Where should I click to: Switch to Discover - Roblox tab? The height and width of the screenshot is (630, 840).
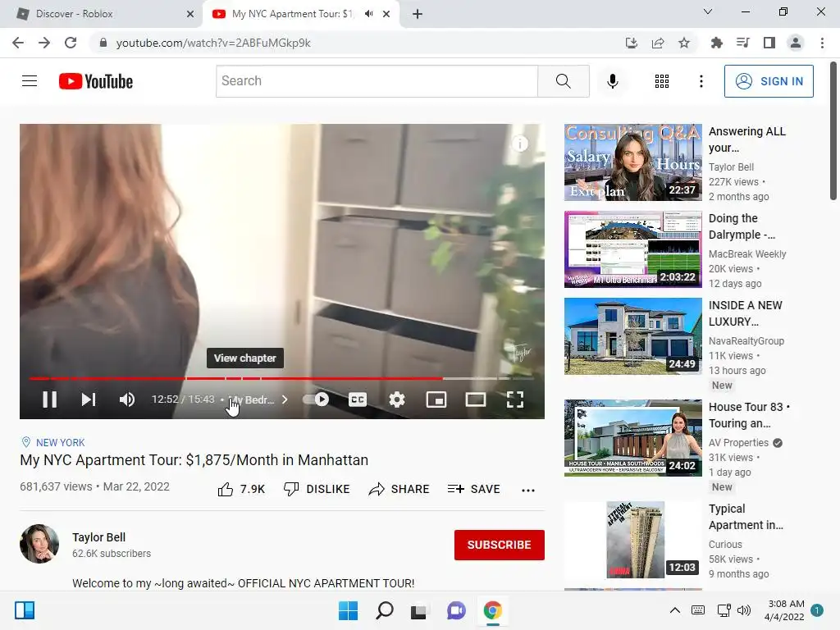[x=102, y=14]
